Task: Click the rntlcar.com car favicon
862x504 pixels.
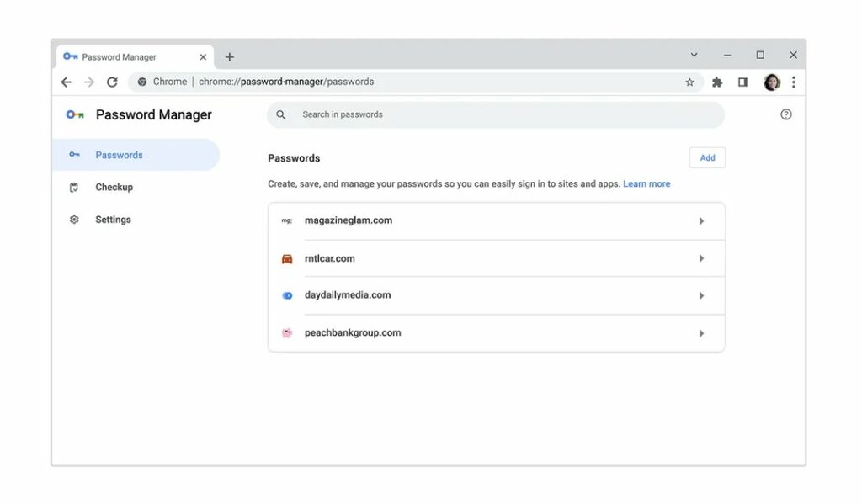Action: (x=287, y=259)
